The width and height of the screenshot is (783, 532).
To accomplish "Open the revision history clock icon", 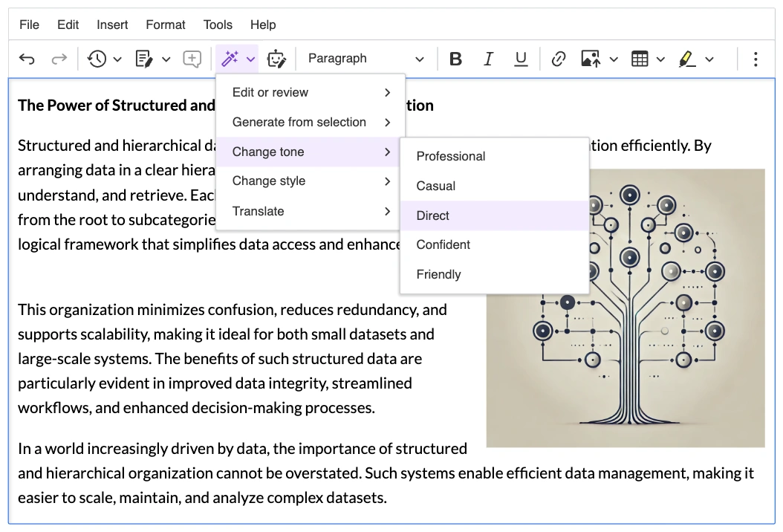I will (x=97, y=59).
